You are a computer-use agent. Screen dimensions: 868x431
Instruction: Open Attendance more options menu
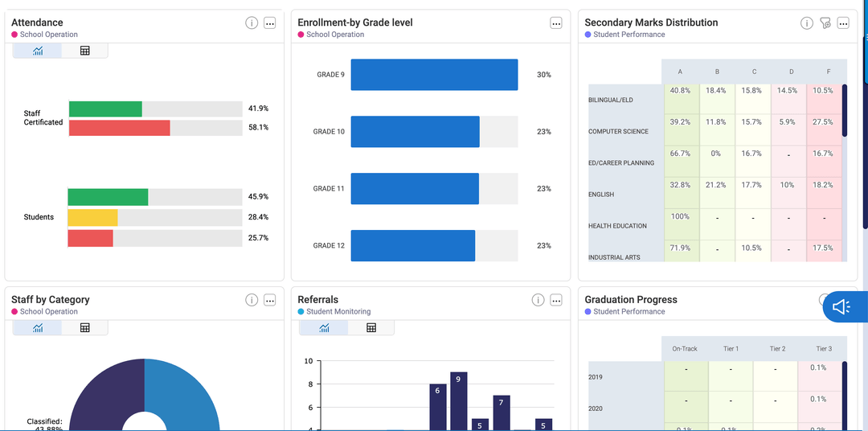pos(270,23)
